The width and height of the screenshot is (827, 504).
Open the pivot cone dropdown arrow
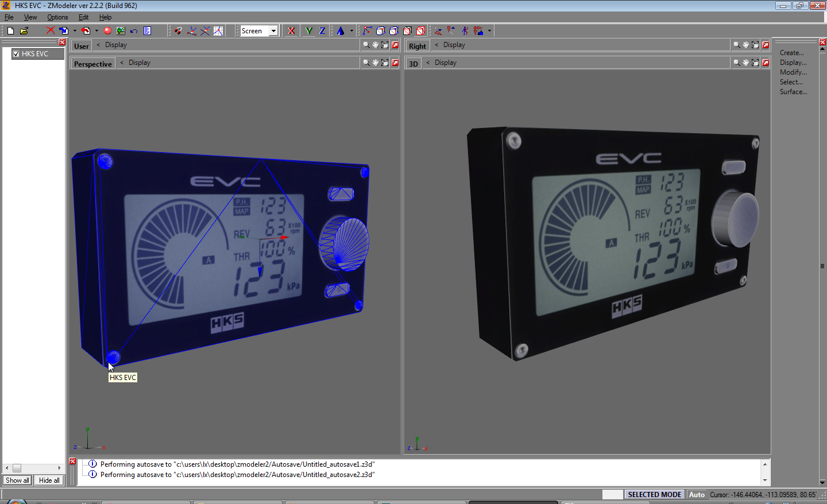coord(351,31)
